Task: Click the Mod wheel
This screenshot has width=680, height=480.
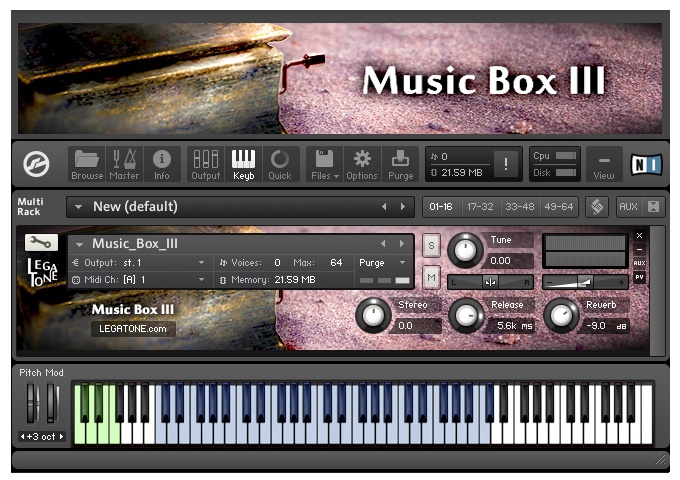Action: [x=52, y=402]
